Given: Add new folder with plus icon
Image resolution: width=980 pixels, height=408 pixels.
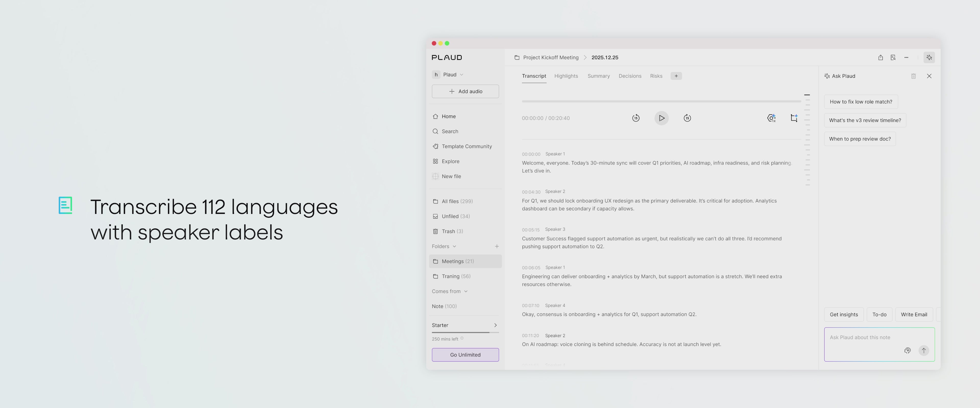Looking at the screenshot, I should [496, 246].
